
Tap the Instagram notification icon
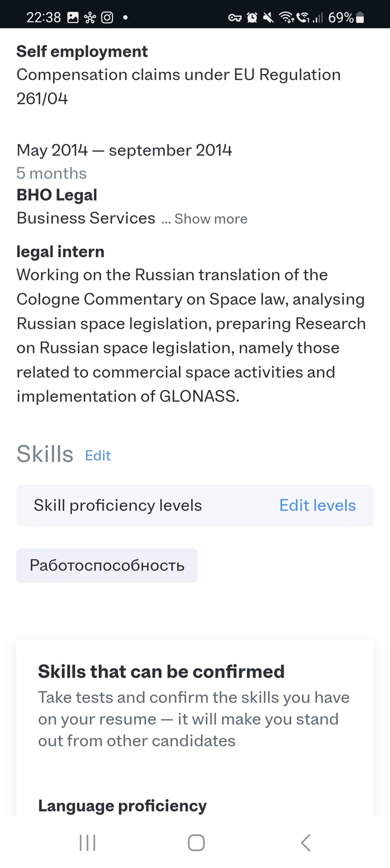(x=107, y=18)
